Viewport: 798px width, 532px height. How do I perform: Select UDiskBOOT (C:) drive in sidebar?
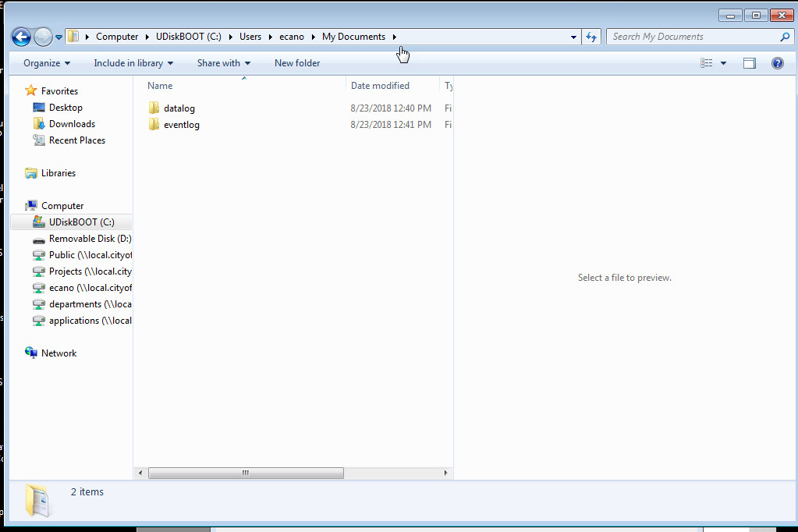[x=81, y=222]
